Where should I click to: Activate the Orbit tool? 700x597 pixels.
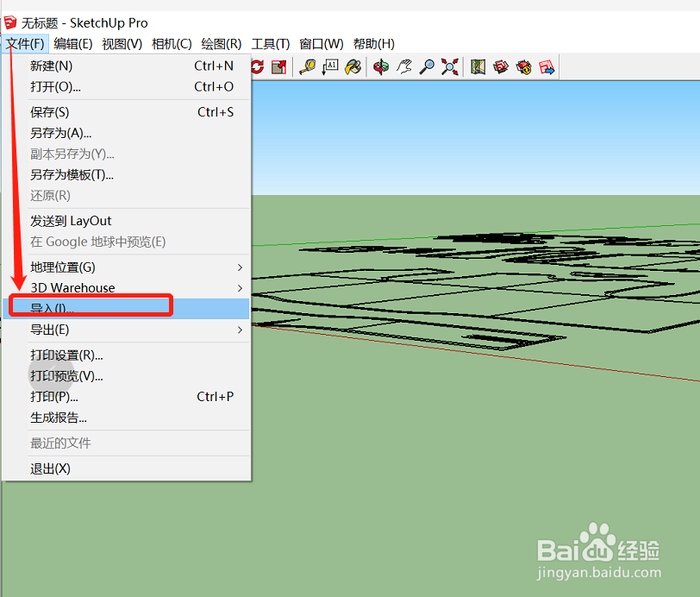click(381, 67)
